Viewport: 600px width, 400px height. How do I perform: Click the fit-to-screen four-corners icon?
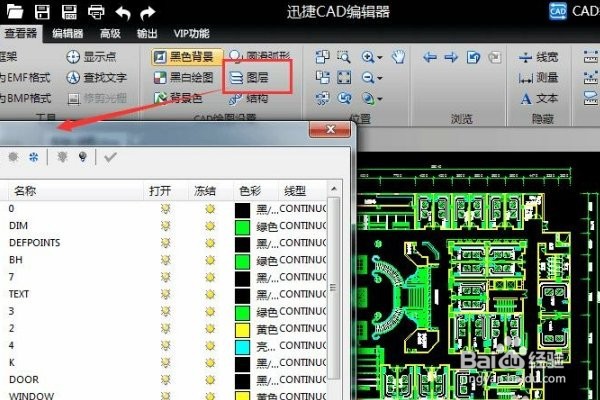pyautogui.click(x=344, y=78)
